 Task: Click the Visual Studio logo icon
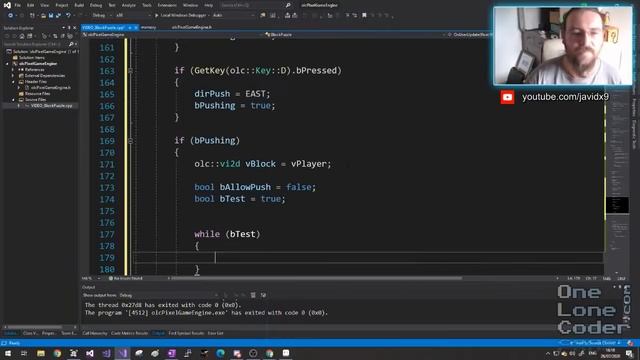tap(7, 5)
